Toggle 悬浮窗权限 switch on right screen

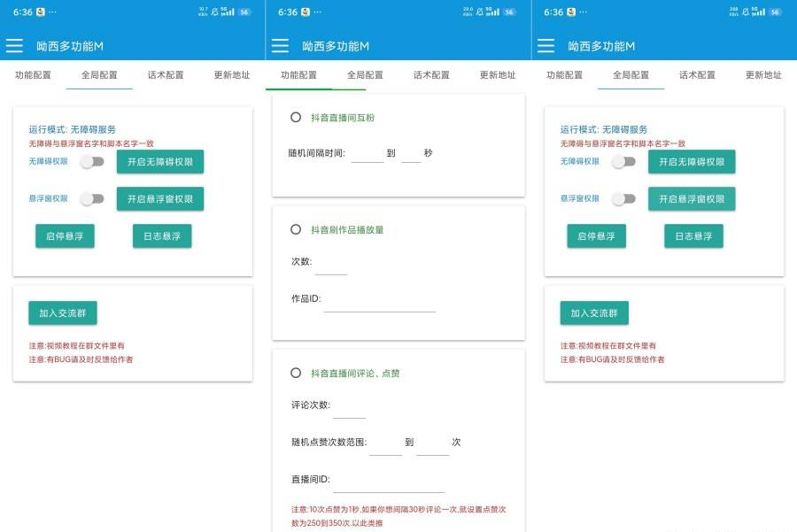click(x=624, y=198)
